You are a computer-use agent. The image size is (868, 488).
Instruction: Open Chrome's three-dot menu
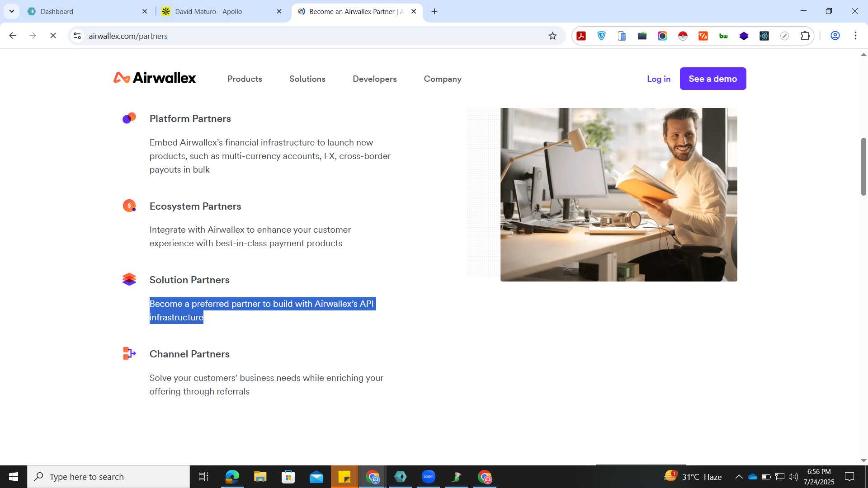[x=855, y=36]
